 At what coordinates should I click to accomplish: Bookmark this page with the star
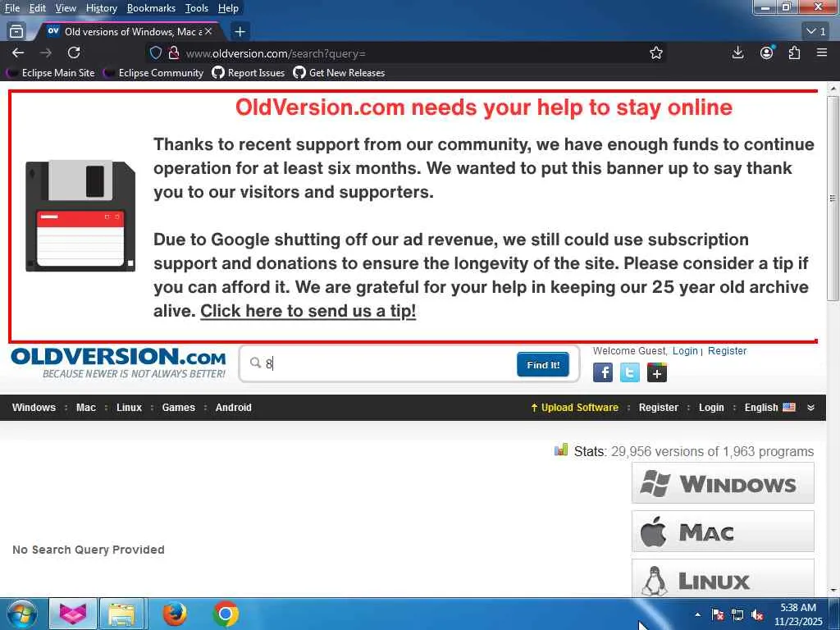[655, 52]
